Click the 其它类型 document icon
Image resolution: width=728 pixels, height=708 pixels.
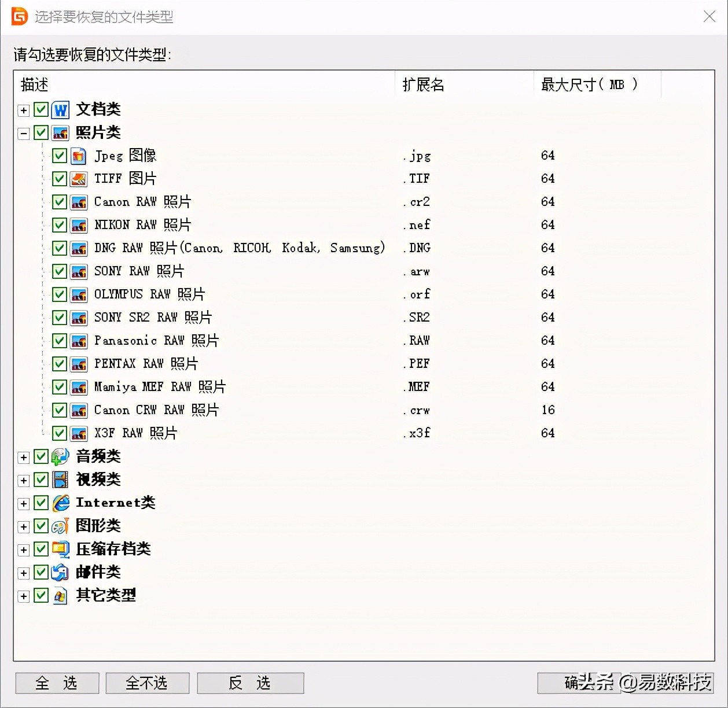(60, 595)
